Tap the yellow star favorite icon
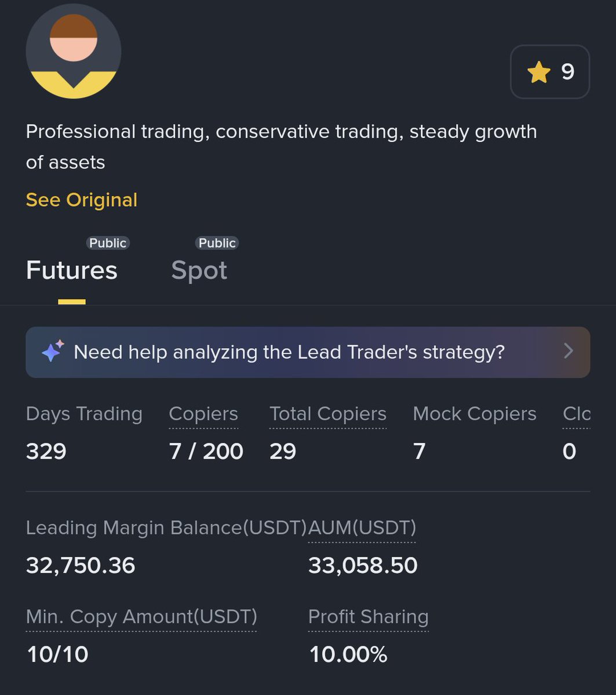Screen dimensions: 616x695 click(x=538, y=72)
